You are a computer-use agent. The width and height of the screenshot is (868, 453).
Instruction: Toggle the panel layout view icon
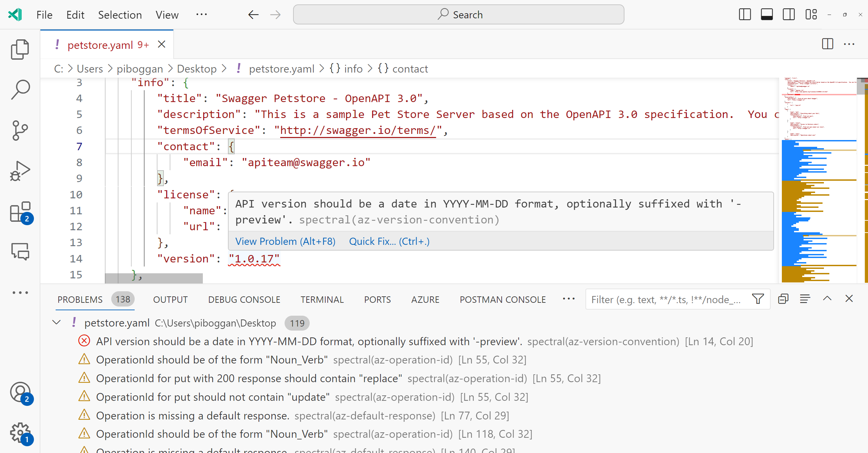[x=767, y=14]
